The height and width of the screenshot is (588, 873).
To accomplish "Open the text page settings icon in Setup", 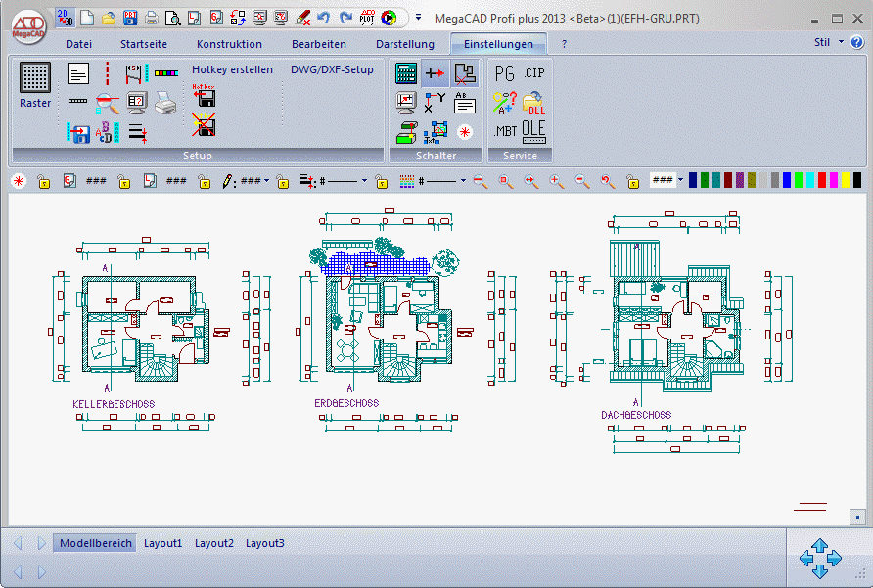I will [x=78, y=73].
